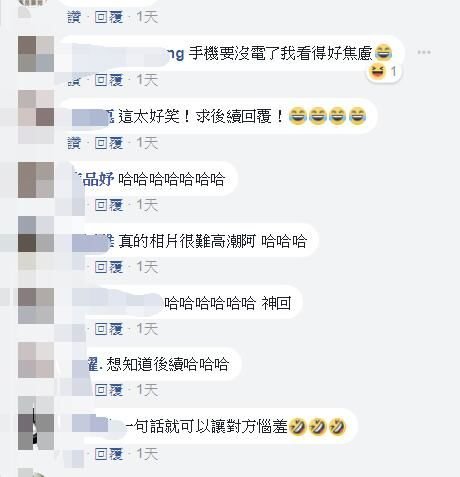Screen dimensions: 460x477
Task: Click the avatar beside 這太好笑 comment
Action: pyautogui.click(x=36, y=108)
